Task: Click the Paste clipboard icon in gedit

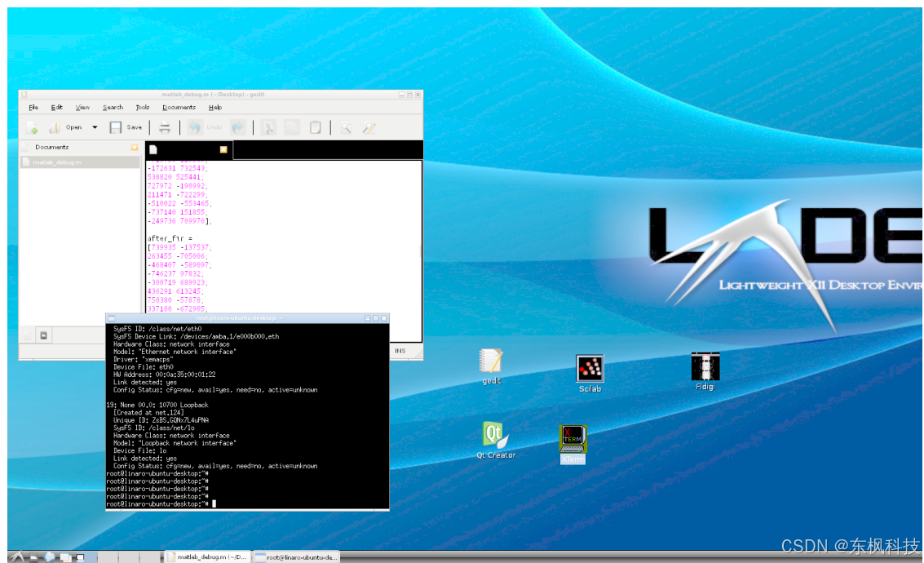Action: point(316,127)
